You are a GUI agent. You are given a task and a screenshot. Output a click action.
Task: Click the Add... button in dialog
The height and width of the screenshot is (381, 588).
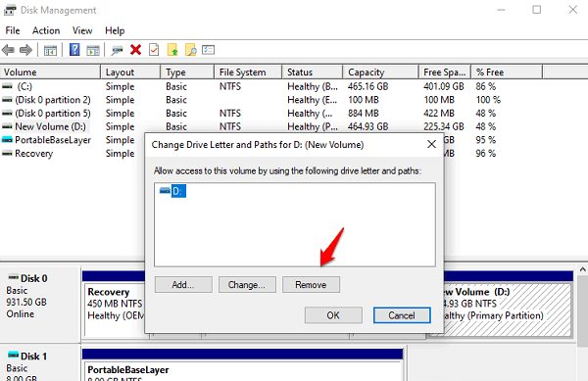(183, 285)
